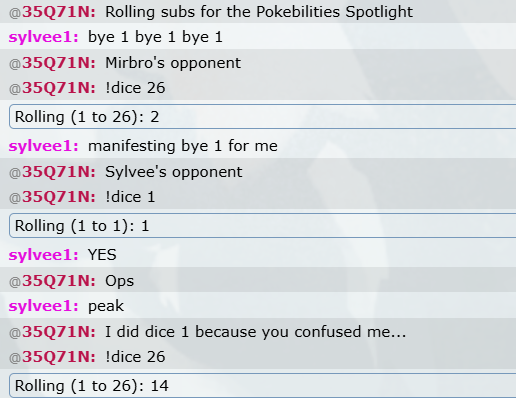This screenshot has height=398, width=516.
Task: Click the 'Sylvee's opponent' message text
Action: 174,172
